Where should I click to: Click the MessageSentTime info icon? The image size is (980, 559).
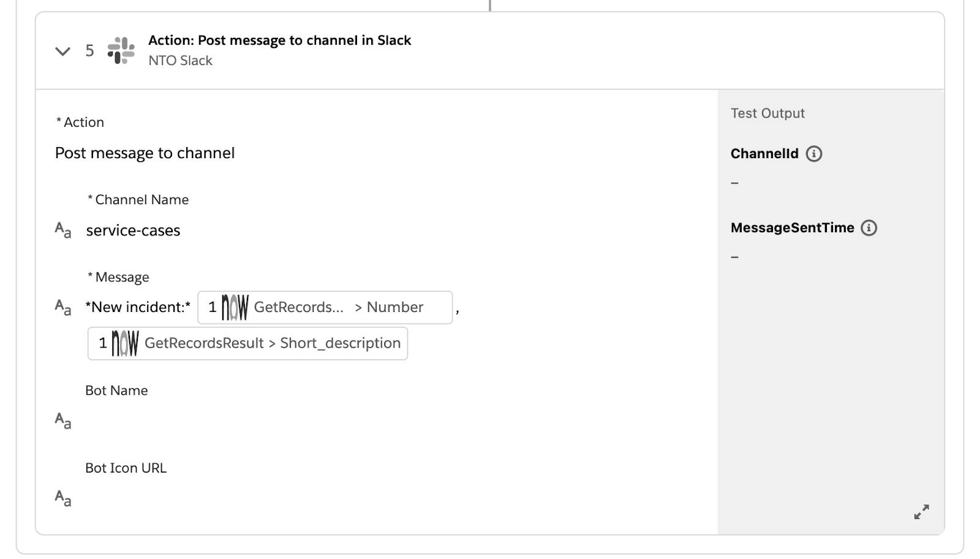tap(869, 228)
